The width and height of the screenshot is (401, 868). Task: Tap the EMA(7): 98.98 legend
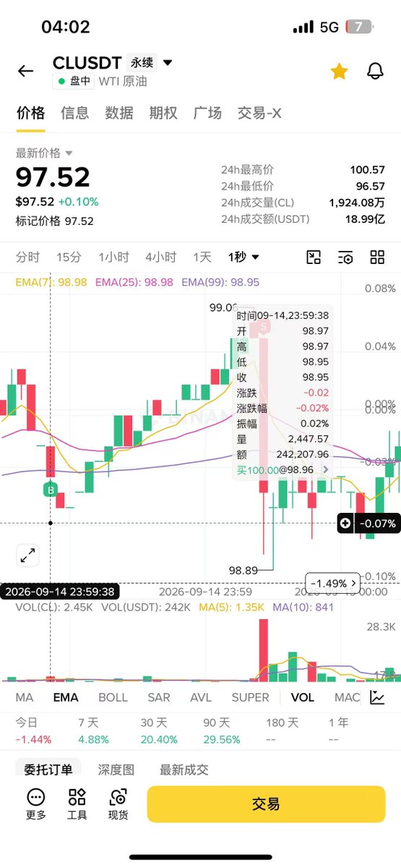click(x=51, y=282)
